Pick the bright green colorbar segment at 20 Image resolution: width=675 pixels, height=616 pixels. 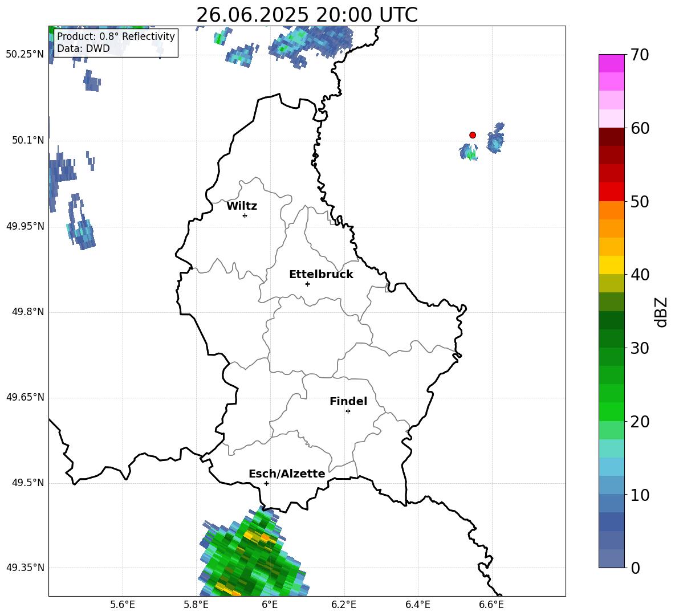(611, 411)
